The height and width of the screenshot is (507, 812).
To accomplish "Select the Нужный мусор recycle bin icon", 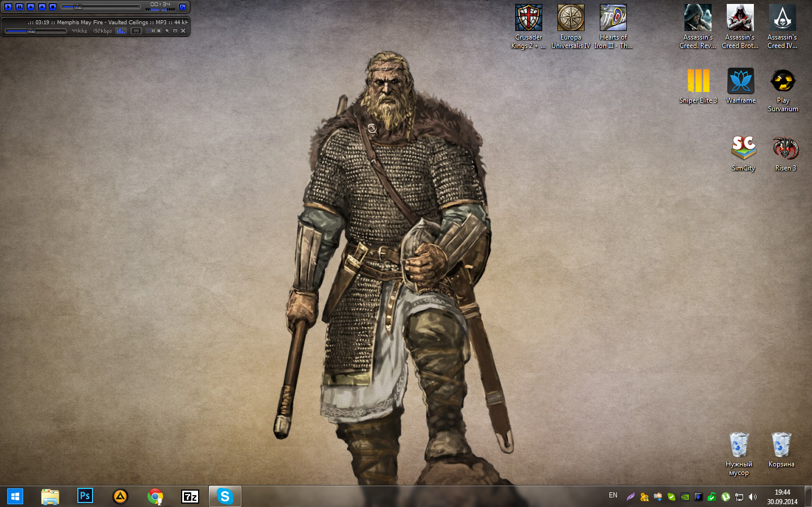I will point(739,454).
